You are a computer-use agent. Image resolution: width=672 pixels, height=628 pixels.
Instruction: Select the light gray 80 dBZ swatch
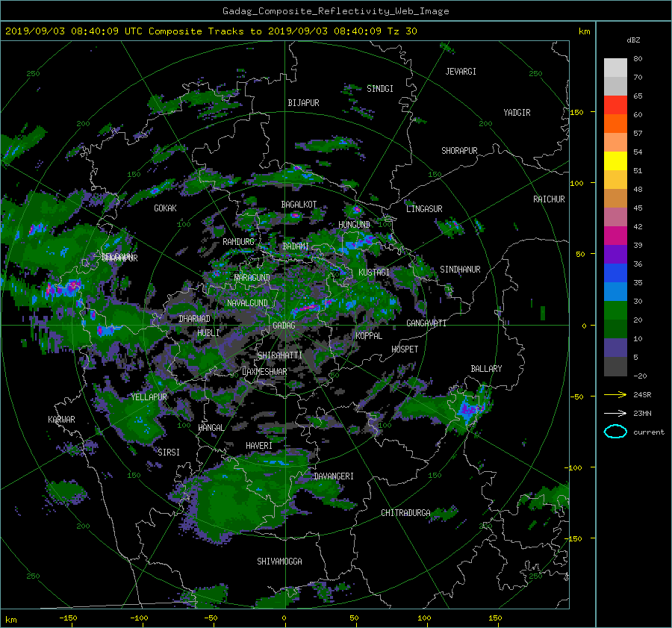click(615, 67)
